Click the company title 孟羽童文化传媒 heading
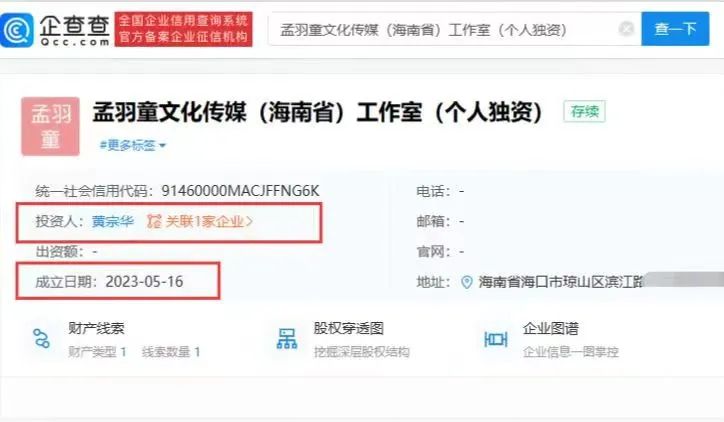724x422 pixels. click(x=317, y=112)
